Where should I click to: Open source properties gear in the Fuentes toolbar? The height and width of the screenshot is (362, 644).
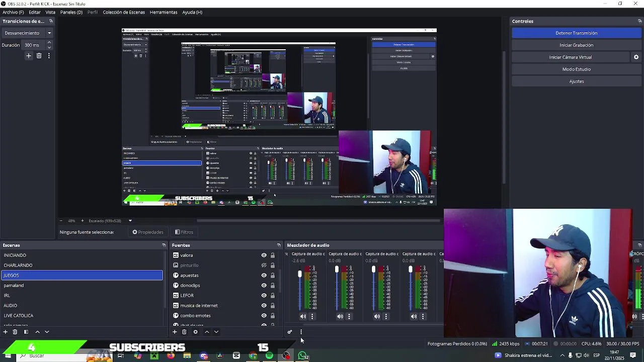pos(195,332)
